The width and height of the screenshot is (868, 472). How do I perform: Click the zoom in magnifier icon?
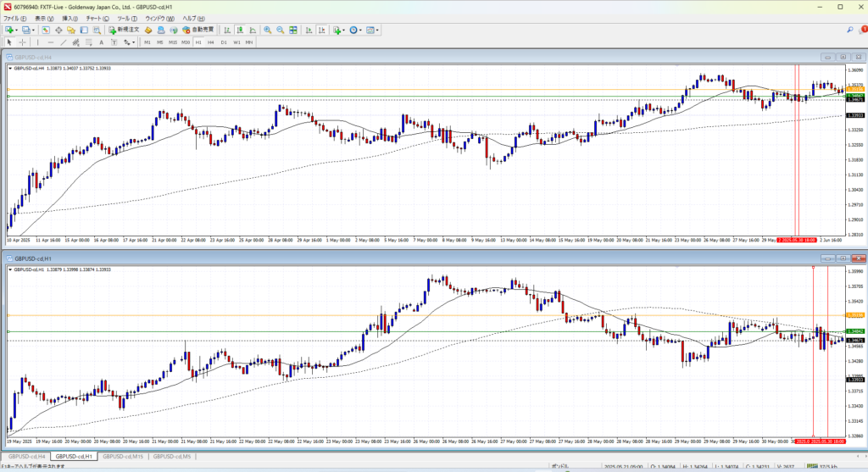pyautogui.click(x=267, y=30)
